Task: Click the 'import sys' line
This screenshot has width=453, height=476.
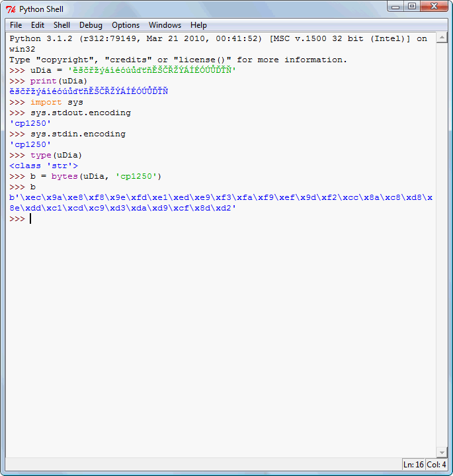Action: 46,103
